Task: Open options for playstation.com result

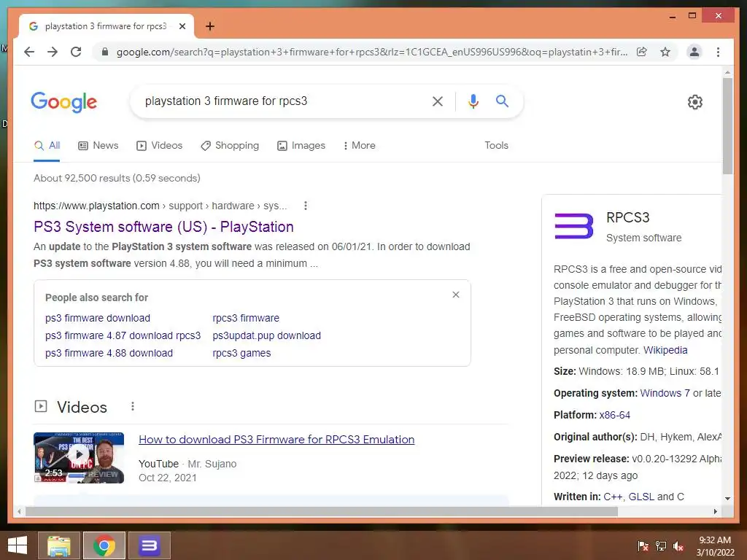Action: (306, 206)
